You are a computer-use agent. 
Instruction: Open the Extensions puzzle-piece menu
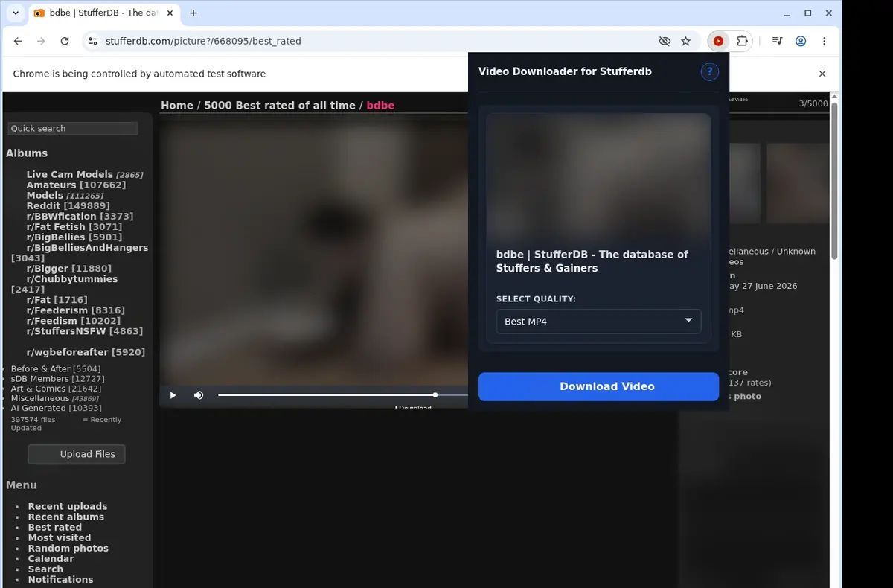point(742,42)
